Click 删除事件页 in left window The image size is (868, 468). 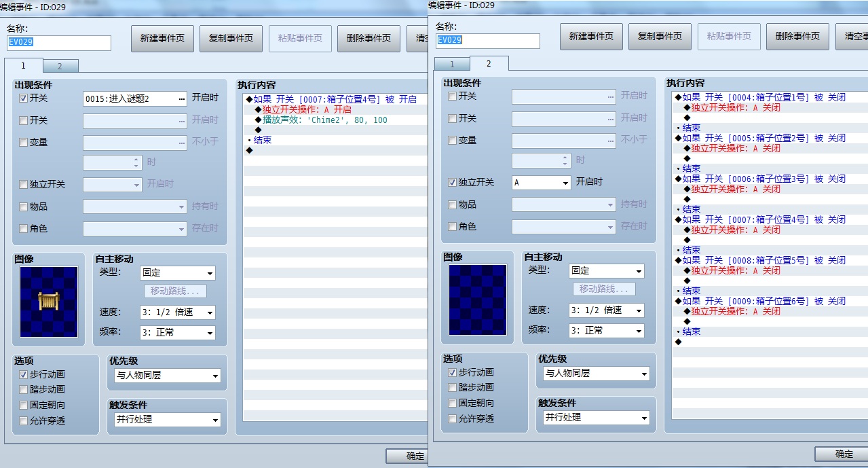pyautogui.click(x=369, y=39)
